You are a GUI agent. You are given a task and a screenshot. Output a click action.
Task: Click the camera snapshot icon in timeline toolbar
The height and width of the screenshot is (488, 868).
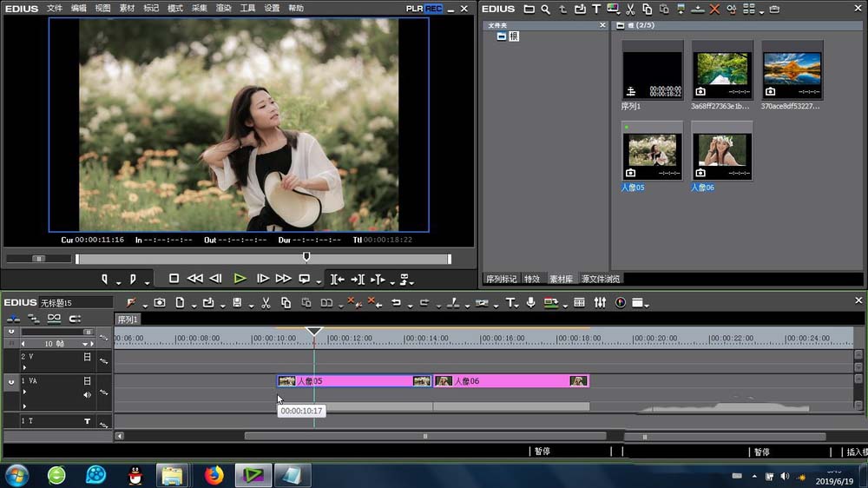coord(160,302)
